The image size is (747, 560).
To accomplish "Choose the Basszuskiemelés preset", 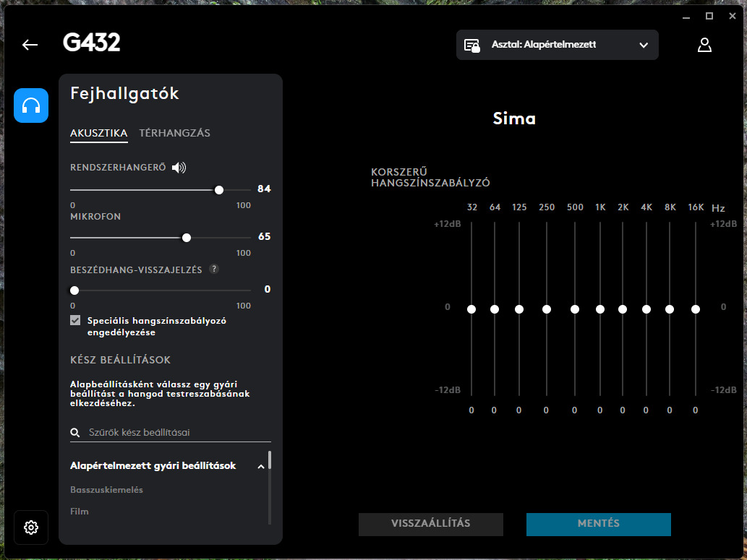I will coord(107,489).
